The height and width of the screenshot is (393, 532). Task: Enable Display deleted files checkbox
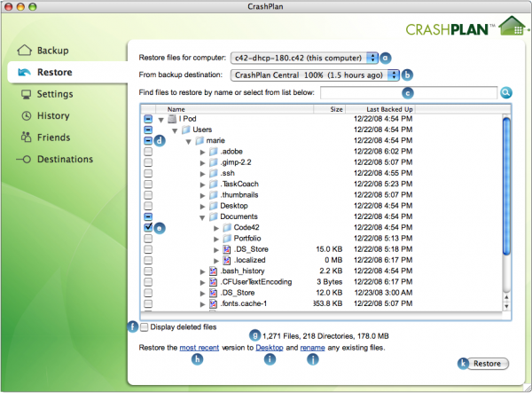tap(145, 327)
